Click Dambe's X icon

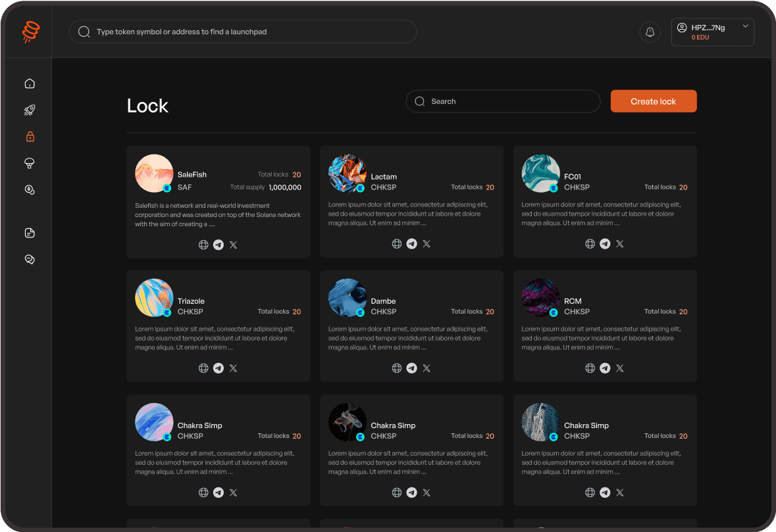(x=427, y=368)
